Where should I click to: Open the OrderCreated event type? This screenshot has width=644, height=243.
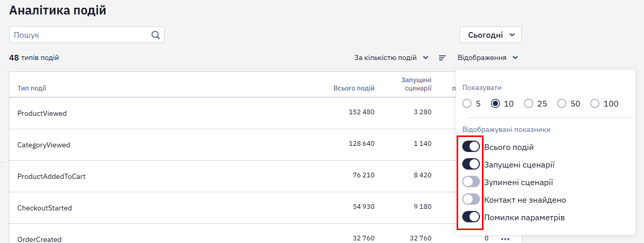click(x=39, y=239)
